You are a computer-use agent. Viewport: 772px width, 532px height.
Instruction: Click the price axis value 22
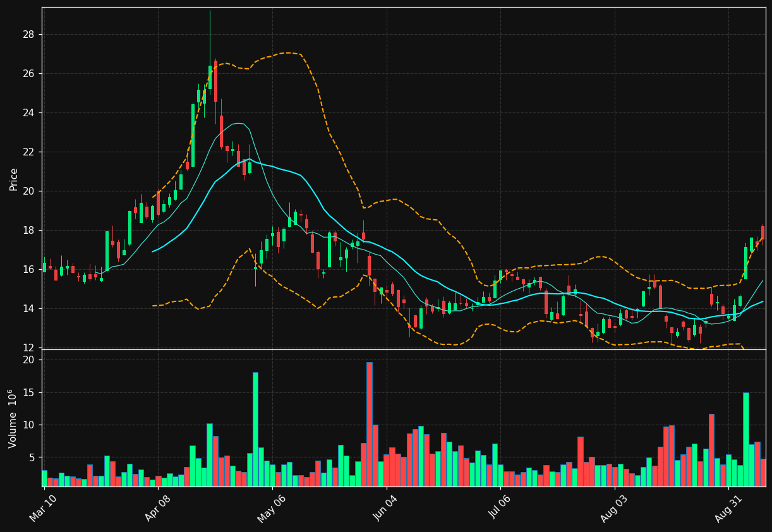click(x=30, y=152)
